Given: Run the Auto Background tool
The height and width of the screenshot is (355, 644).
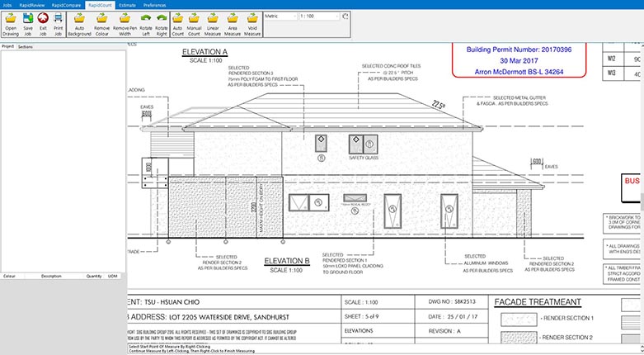Looking at the screenshot, I should [79, 24].
